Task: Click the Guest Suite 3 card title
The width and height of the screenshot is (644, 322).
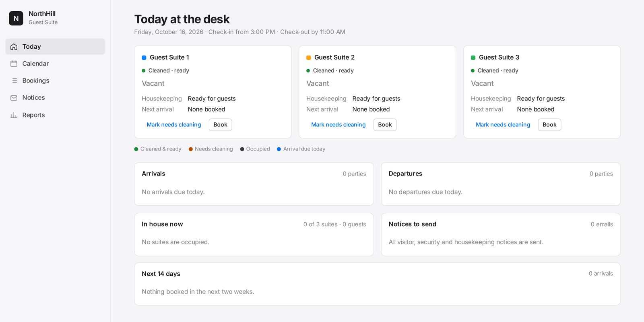Action: coord(499,58)
